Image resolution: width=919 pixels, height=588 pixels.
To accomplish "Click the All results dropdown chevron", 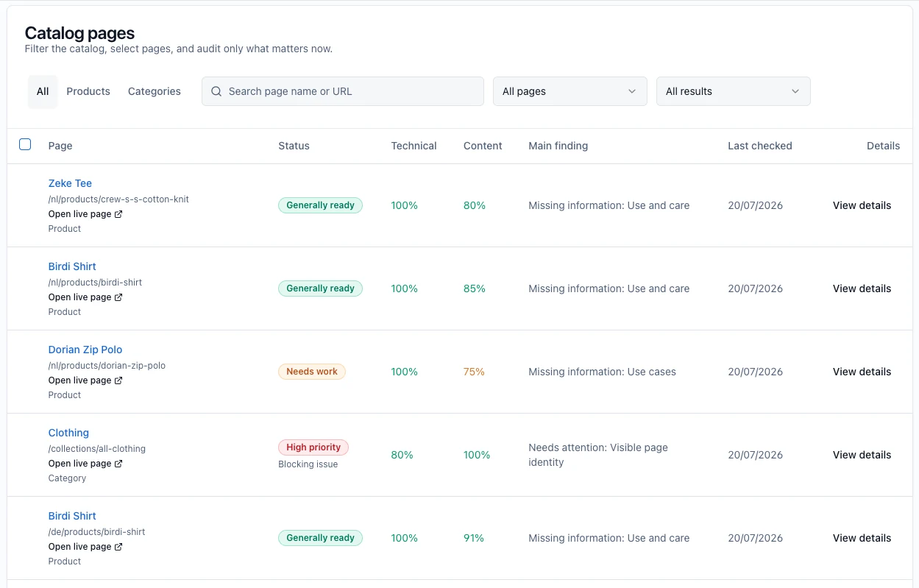I will coord(795,91).
